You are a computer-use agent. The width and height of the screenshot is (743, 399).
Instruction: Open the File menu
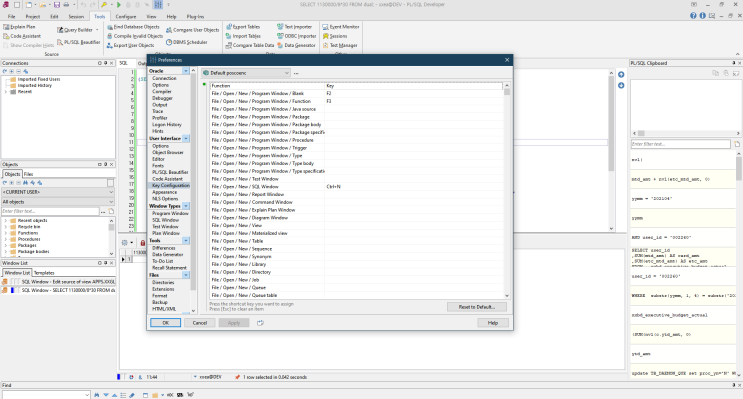coord(11,17)
